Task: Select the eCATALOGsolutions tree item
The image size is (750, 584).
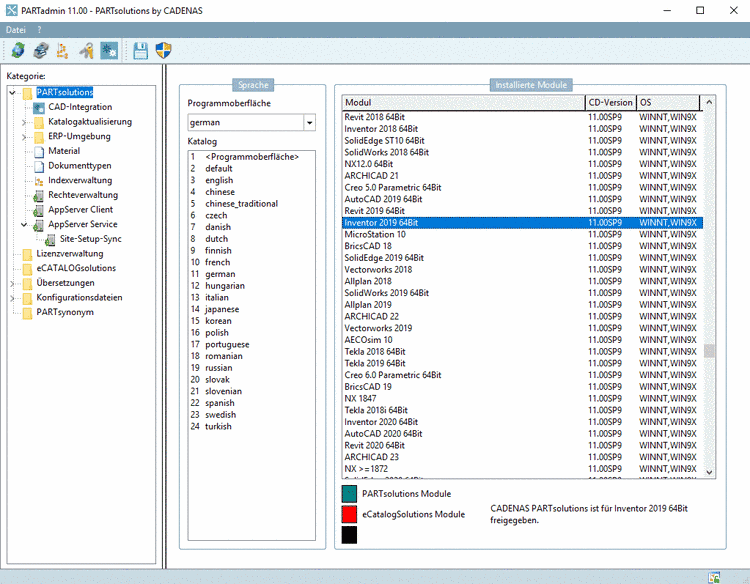Action: (x=76, y=268)
